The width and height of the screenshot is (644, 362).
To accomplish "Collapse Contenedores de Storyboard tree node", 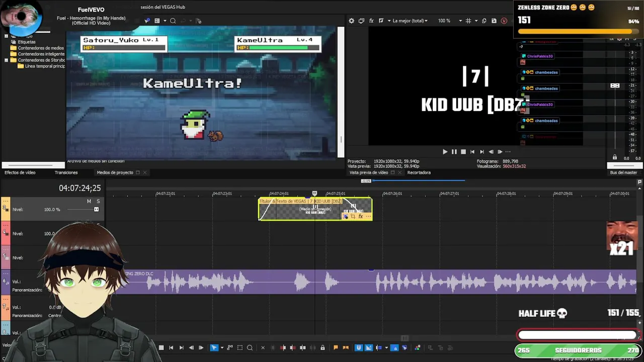I will pyautogui.click(x=6, y=60).
